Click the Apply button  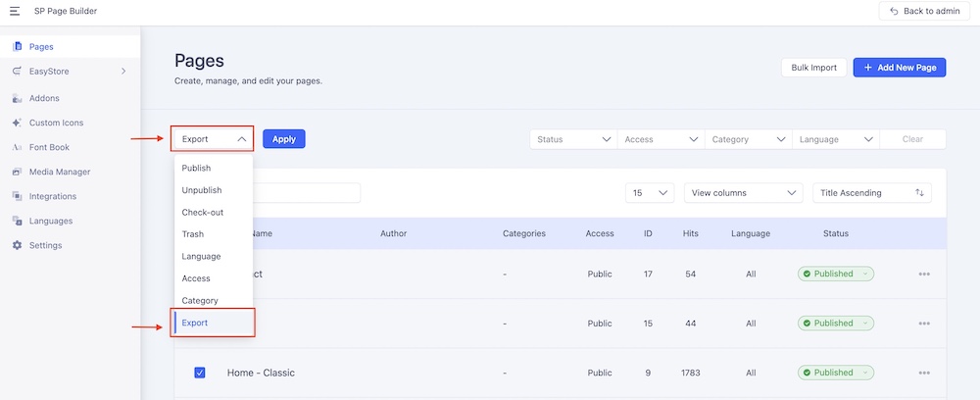coord(283,139)
